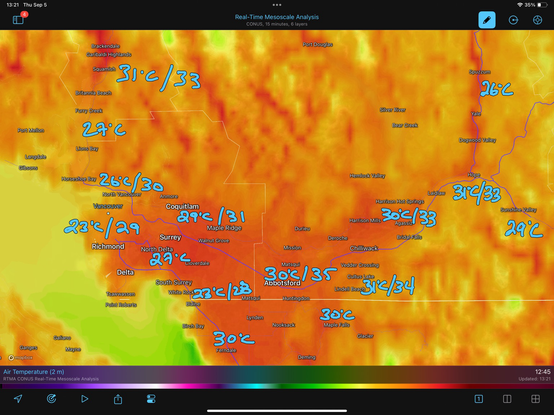The height and width of the screenshot is (415, 554).
Task: Tap the Delta city label
Action: (125, 272)
